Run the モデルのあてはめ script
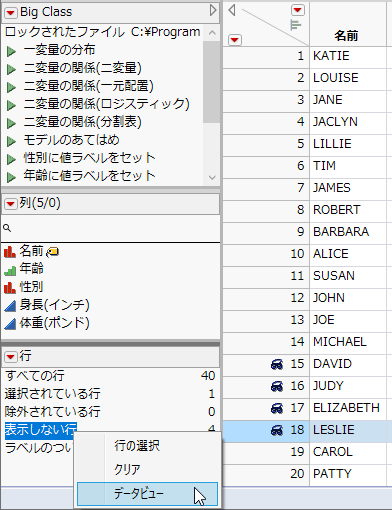Screen dimensions: 392x510 pyautogui.click(x=11, y=141)
